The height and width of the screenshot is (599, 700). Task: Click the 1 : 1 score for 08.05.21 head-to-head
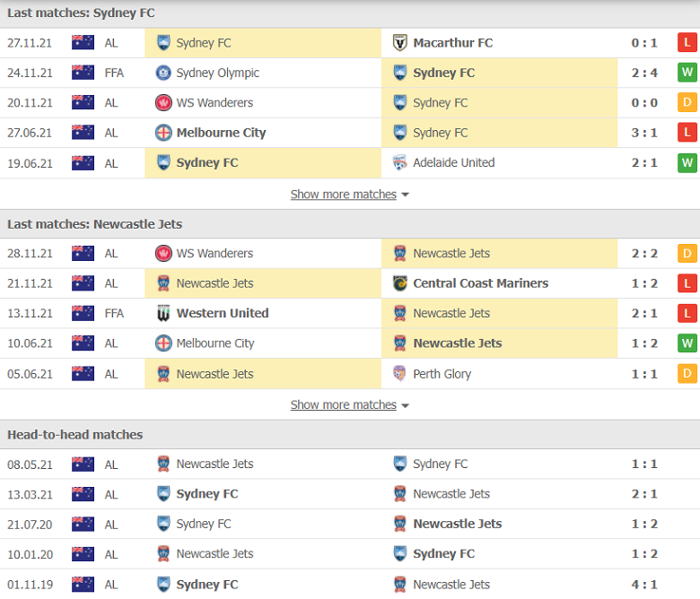pos(644,464)
